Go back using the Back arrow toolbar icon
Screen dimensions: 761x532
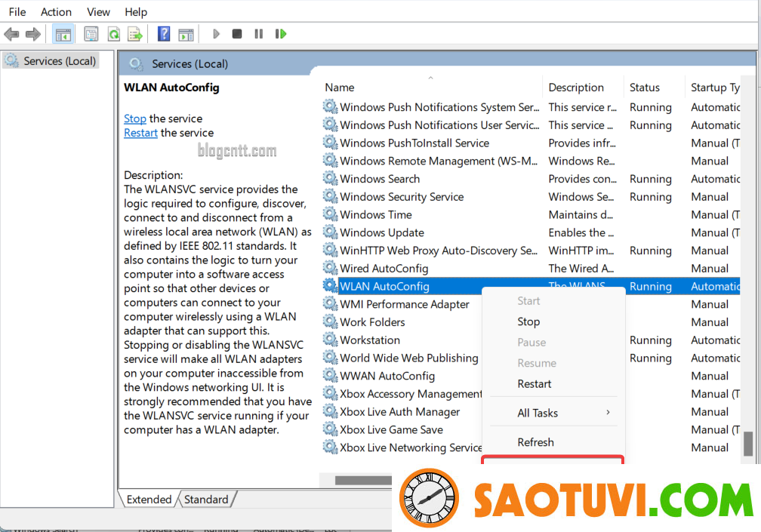point(11,34)
